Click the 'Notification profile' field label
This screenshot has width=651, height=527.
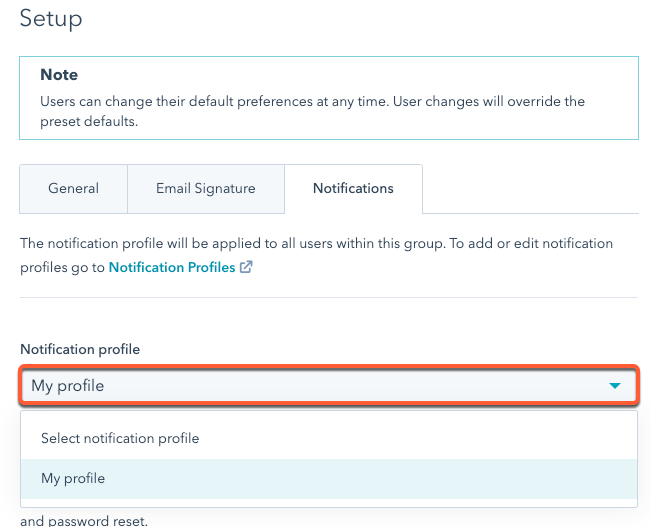click(x=80, y=349)
